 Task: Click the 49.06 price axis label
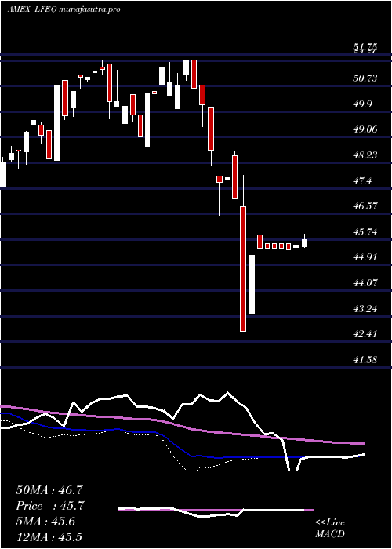coord(365,129)
